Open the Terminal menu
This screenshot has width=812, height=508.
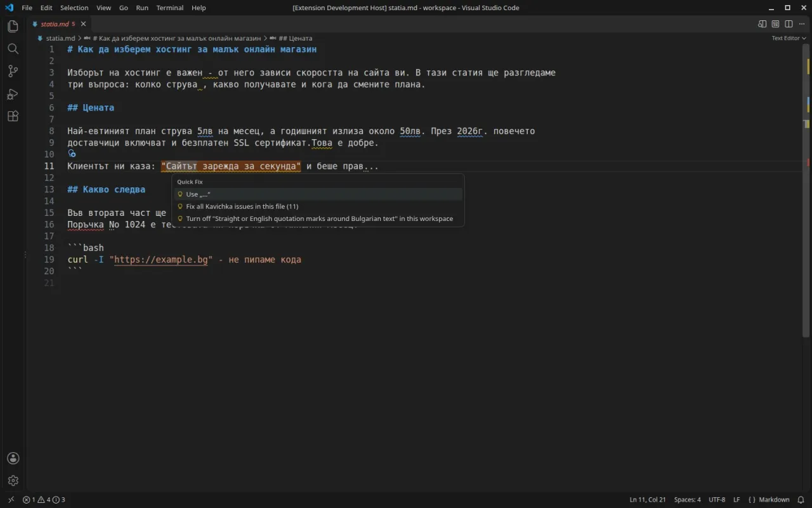point(170,8)
